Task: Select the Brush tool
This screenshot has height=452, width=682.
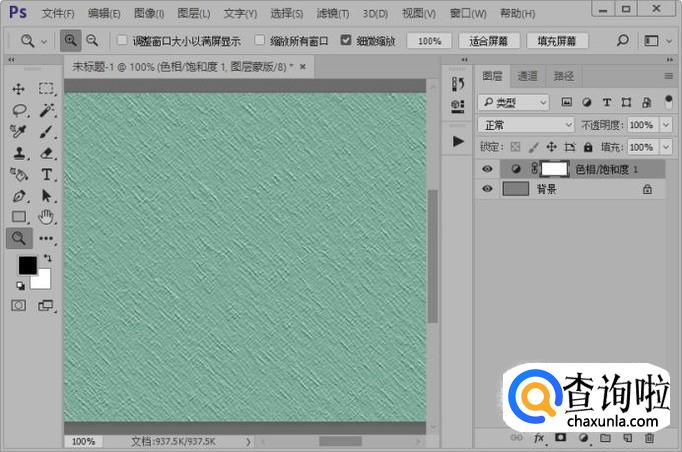Action: [x=46, y=131]
